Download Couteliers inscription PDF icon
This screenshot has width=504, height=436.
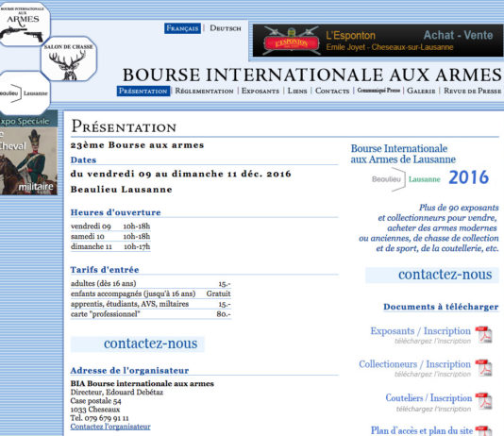point(484,401)
